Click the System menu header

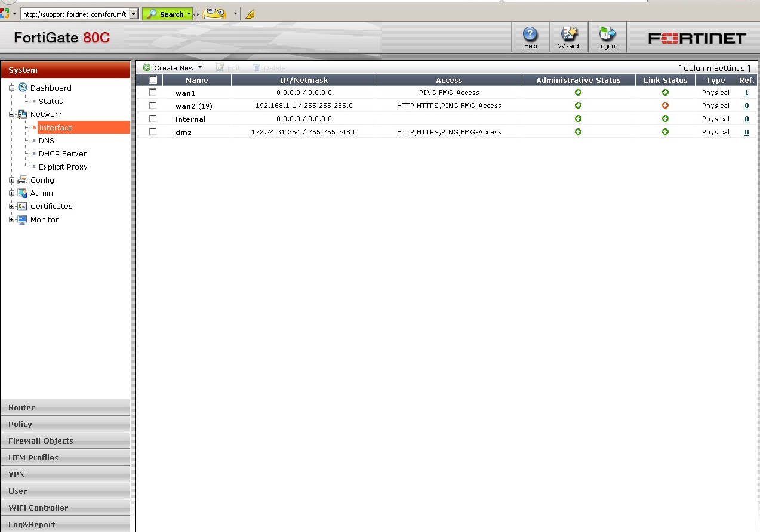pyautogui.click(x=66, y=70)
